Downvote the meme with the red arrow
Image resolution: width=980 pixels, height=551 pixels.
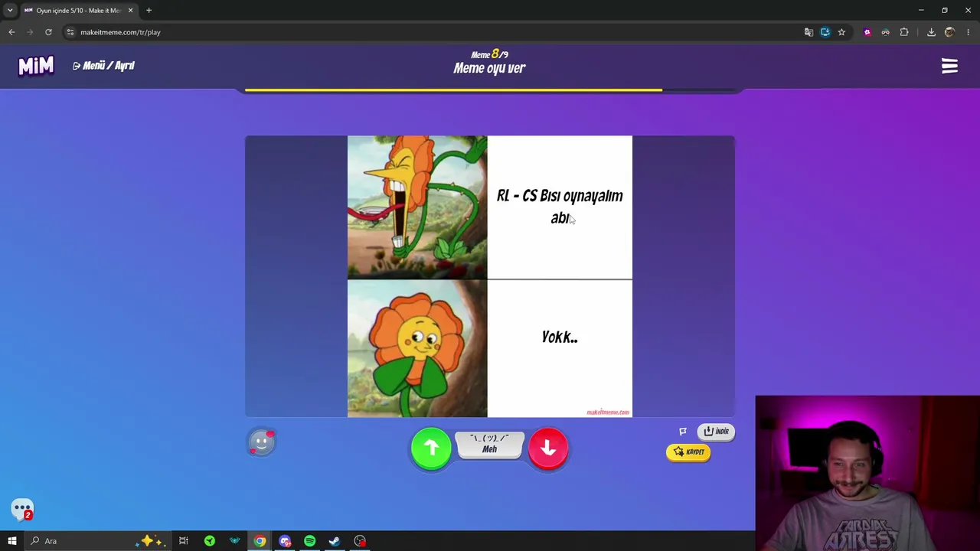click(548, 448)
